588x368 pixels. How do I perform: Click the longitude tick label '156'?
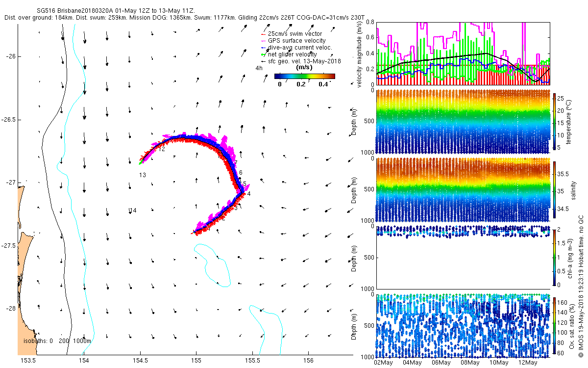coord(308,361)
